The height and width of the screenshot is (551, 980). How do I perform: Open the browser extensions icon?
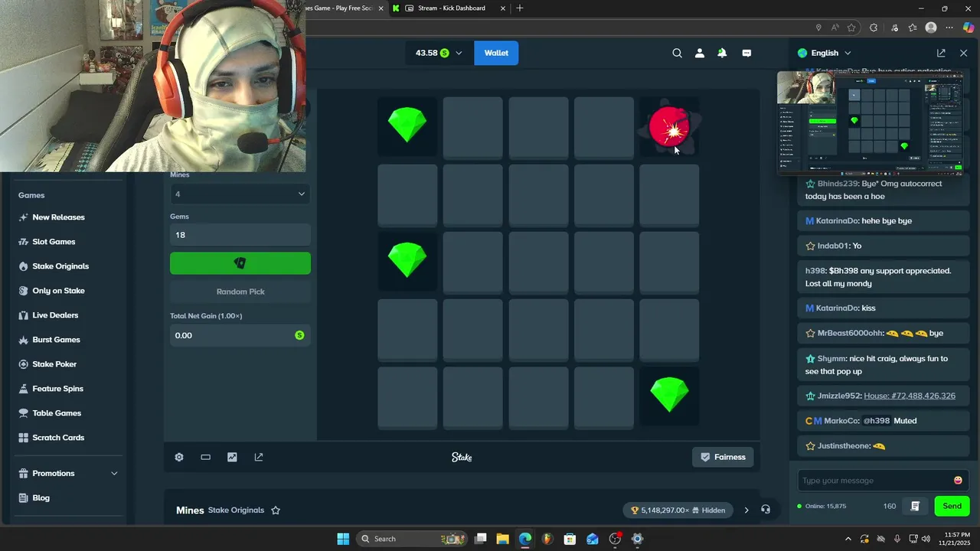coord(874,28)
